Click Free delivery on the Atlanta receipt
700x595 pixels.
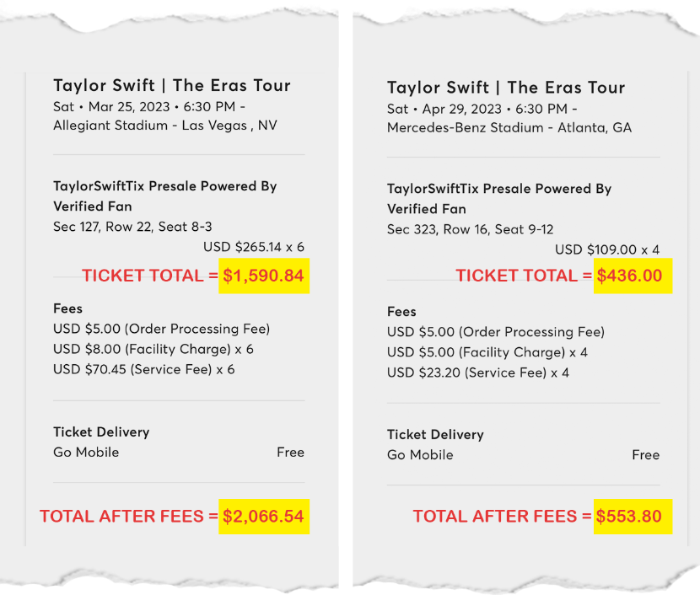point(645,454)
